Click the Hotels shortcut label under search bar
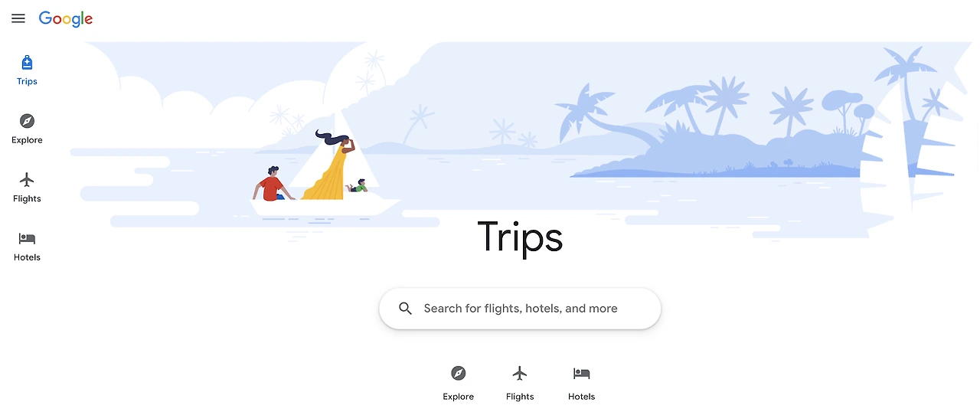This screenshot has height=412, width=980. pyautogui.click(x=582, y=397)
